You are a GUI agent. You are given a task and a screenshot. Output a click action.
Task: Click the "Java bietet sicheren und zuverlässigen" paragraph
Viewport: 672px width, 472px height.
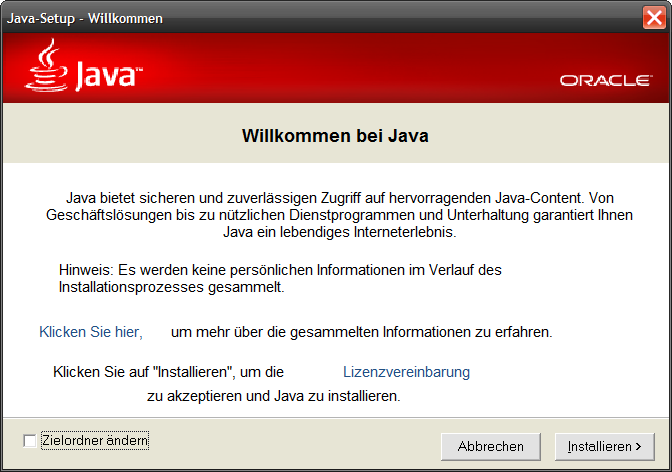coord(339,215)
